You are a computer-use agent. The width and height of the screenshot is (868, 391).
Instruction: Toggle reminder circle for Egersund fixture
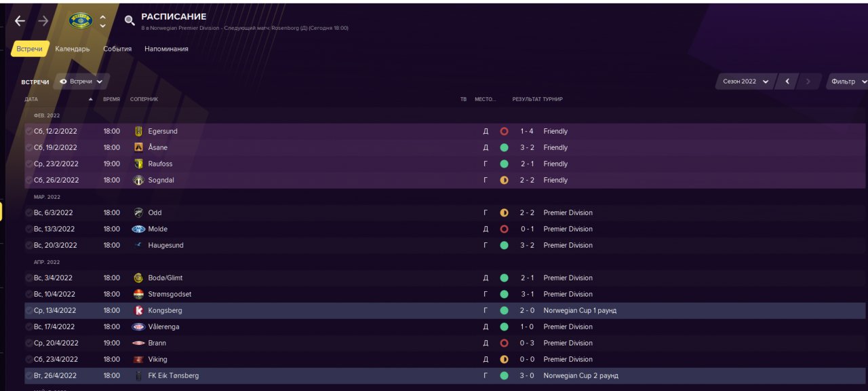coord(28,131)
